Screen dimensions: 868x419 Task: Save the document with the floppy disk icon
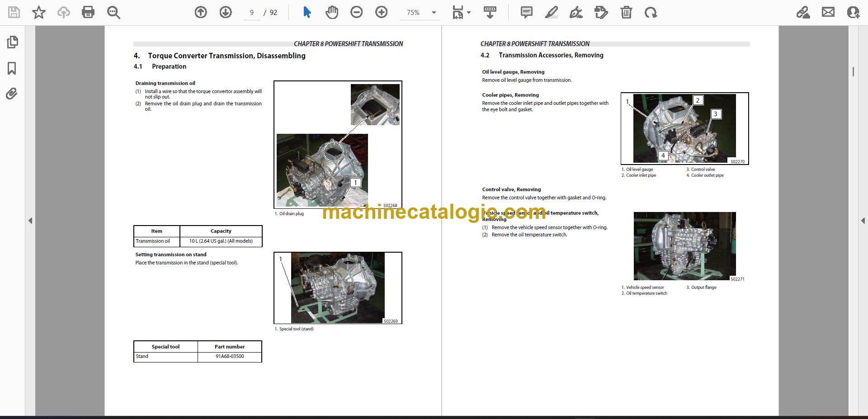pos(14,12)
